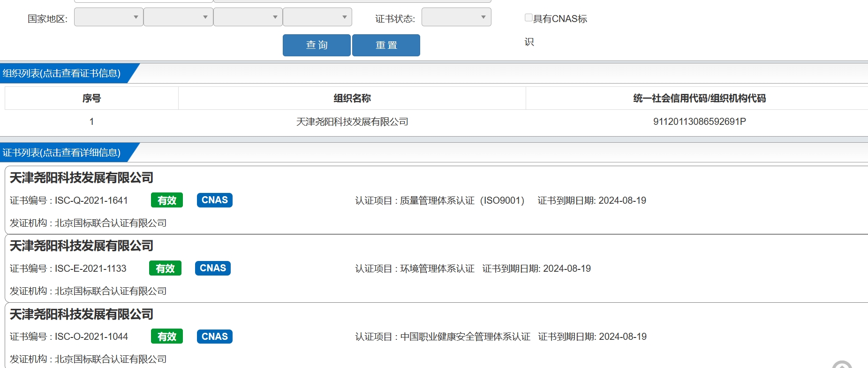Click 发证机构 text under ISC-E-2021-1133

click(88, 291)
